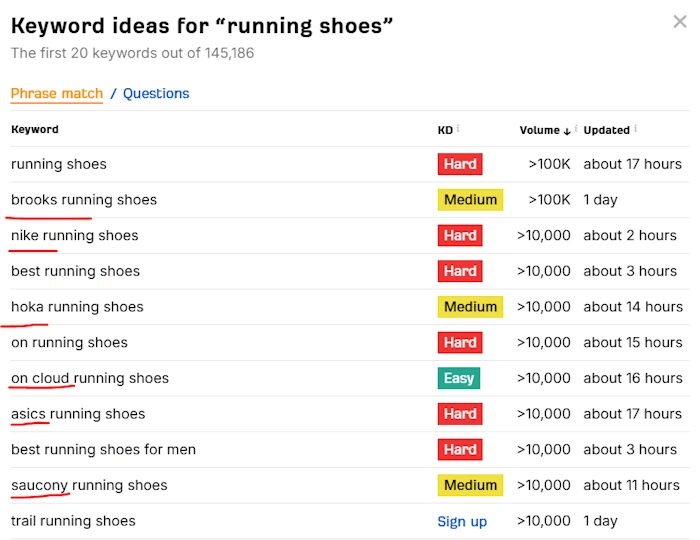Click the >100K volume for brooks running shoes

[549, 199]
